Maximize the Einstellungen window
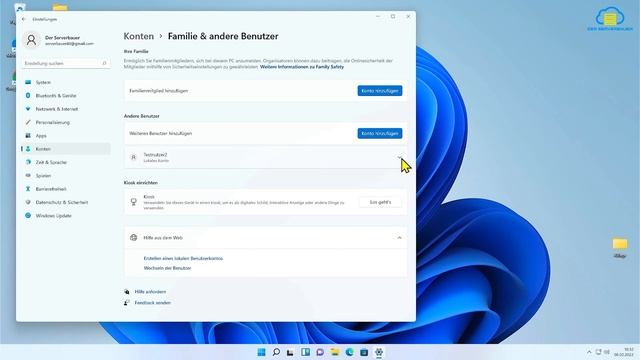Screen dimensions: 640x360 393,16
